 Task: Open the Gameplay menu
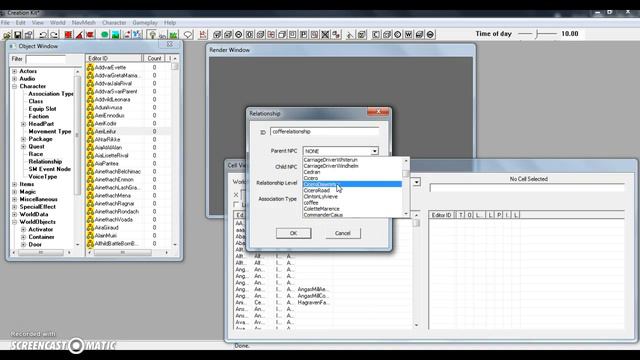click(x=145, y=23)
